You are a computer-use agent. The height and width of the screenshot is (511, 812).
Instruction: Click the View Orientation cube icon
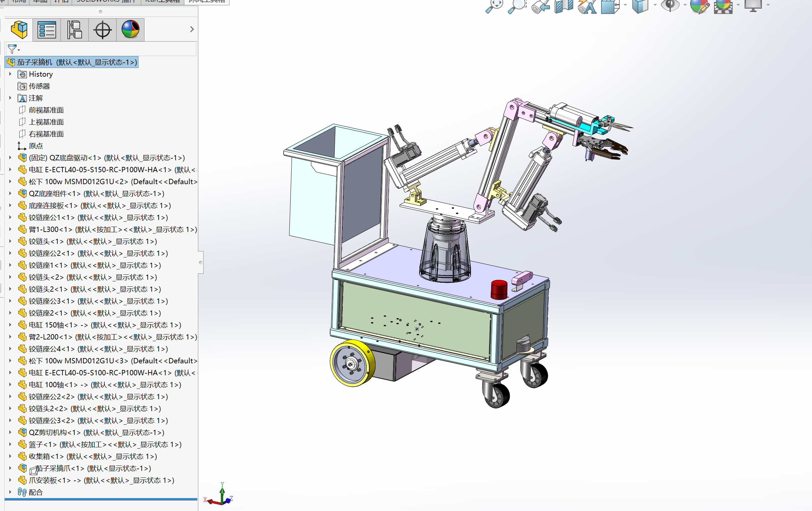(611, 6)
